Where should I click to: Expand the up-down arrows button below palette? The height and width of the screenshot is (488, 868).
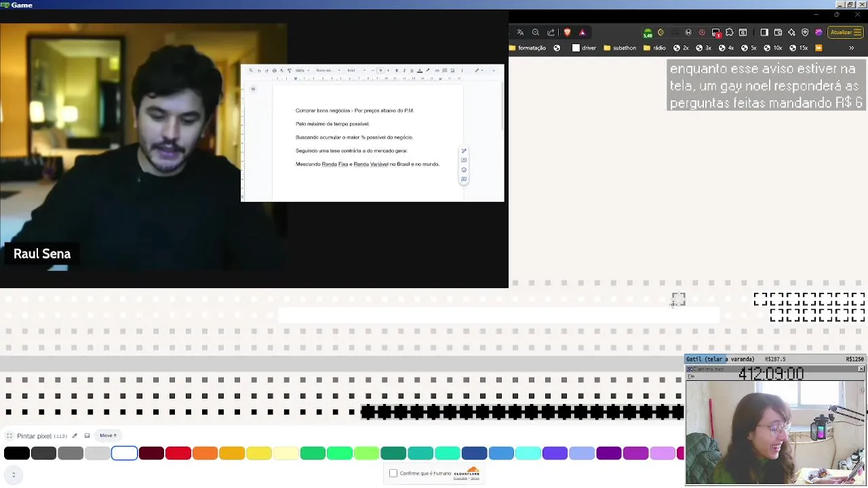[x=14, y=474]
